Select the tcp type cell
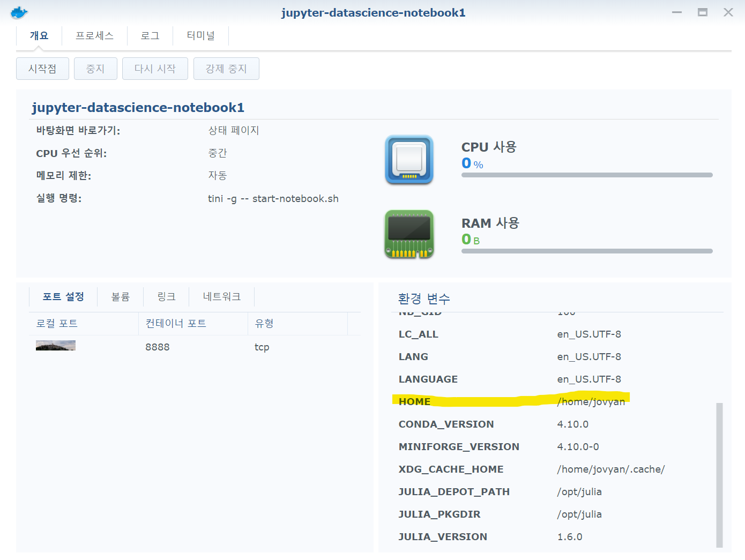The width and height of the screenshot is (745, 560). coord(262,347)
